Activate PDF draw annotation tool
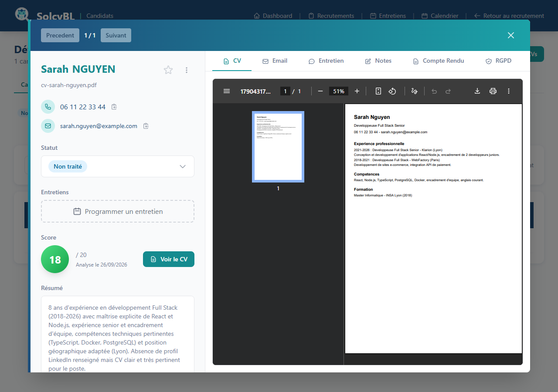The width and height of the screenshot is (558, 392). click(x=414, y=91)
